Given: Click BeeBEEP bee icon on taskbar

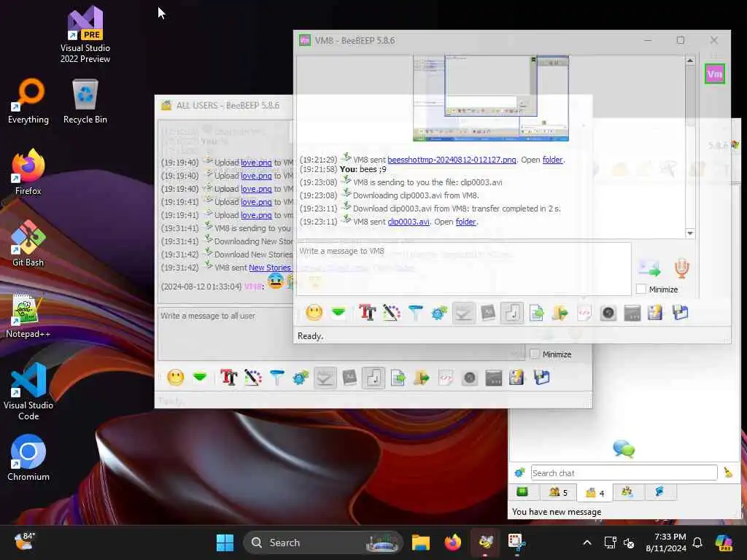Looking at the screenshot, I should 485,542.
